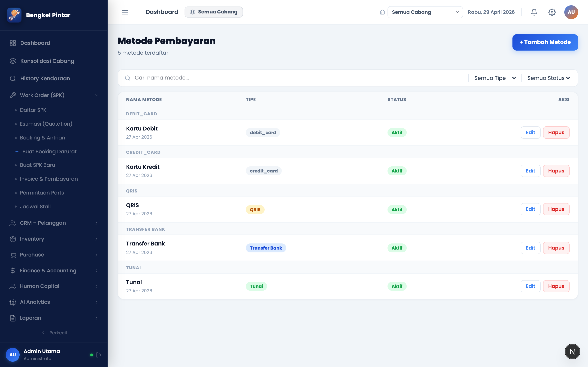Screen dimensions: 588x367
Task: Expand the Finance & Accounting menu
Action: [x=54, y=270]
